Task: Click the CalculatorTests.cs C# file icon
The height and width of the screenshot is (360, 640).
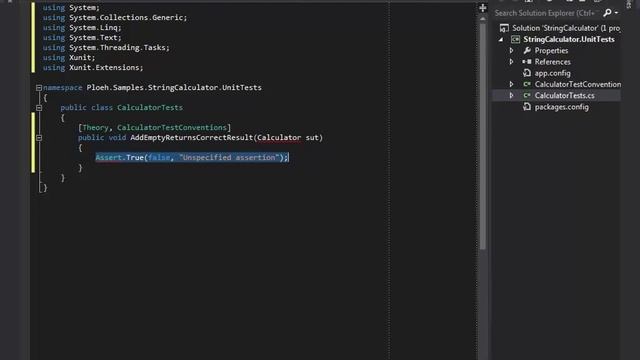Action: point(527,96)
